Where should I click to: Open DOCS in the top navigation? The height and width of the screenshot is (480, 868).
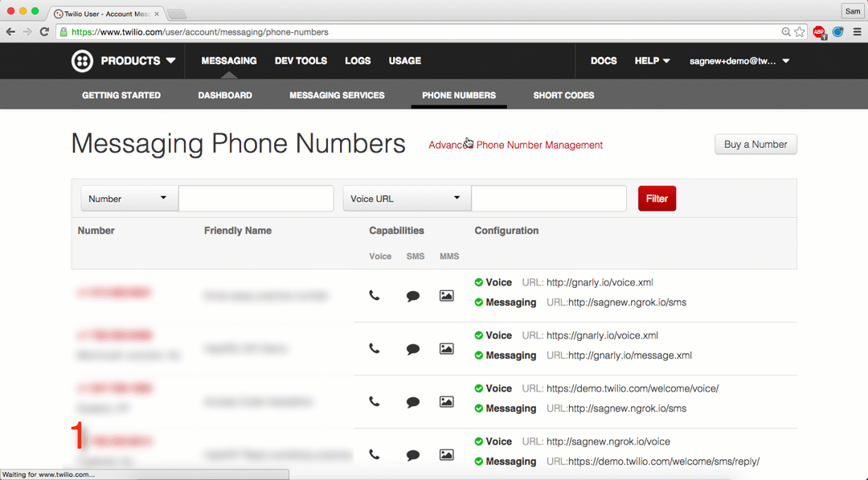[604, 61]
